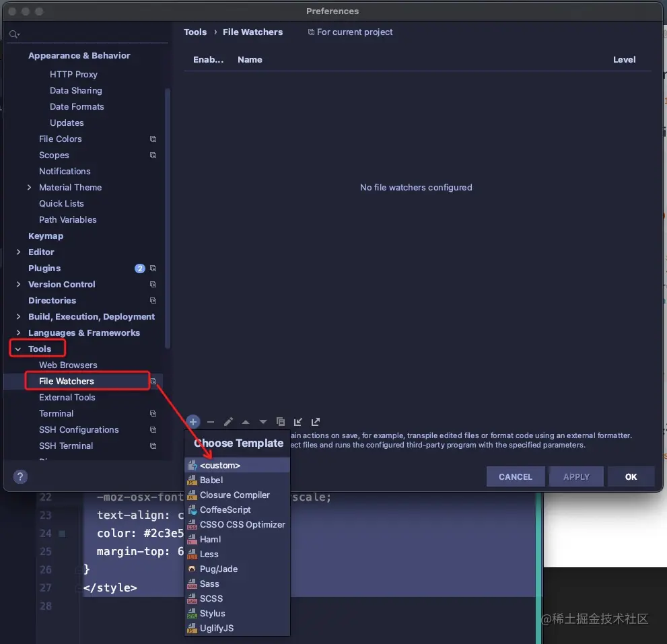
Task: Click the import watchers icon
Action: [x=297, y=421]
